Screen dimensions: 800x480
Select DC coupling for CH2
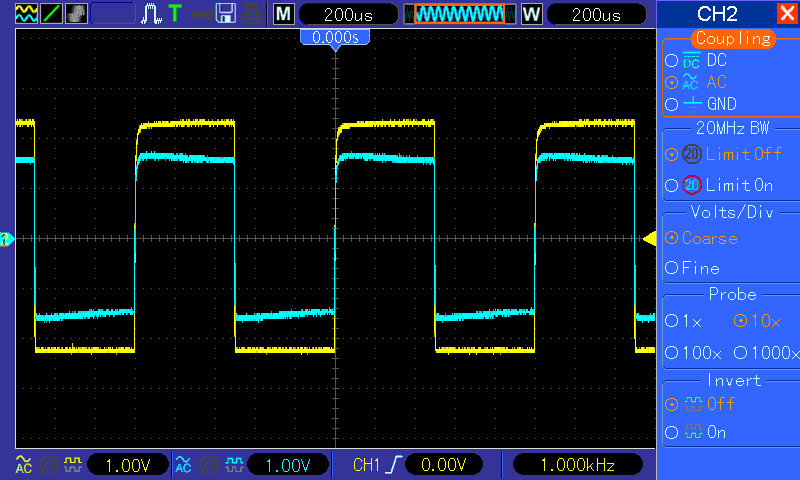(x=671, y=61)
